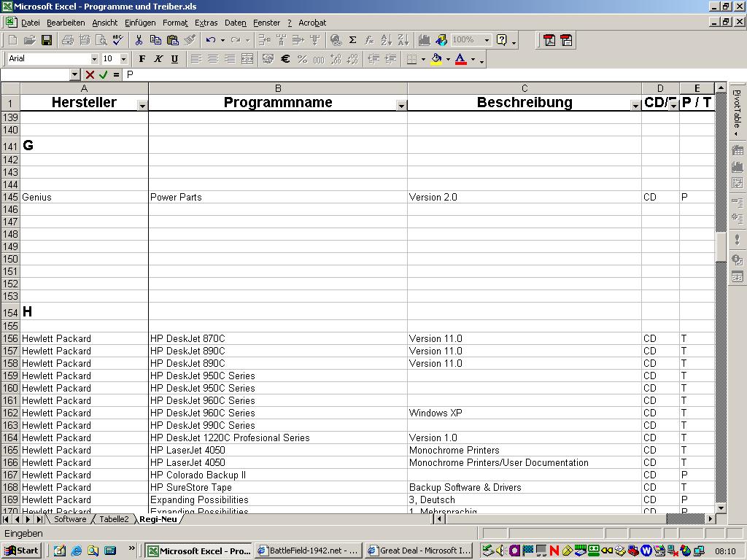Click the Print icon
Image resolution: width=747 pixels, height=560 pixels.
[x=68, y=41]
